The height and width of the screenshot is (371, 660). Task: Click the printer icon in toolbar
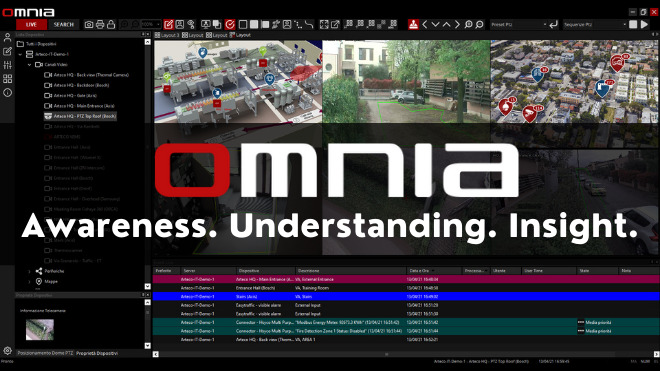[100, 24]
